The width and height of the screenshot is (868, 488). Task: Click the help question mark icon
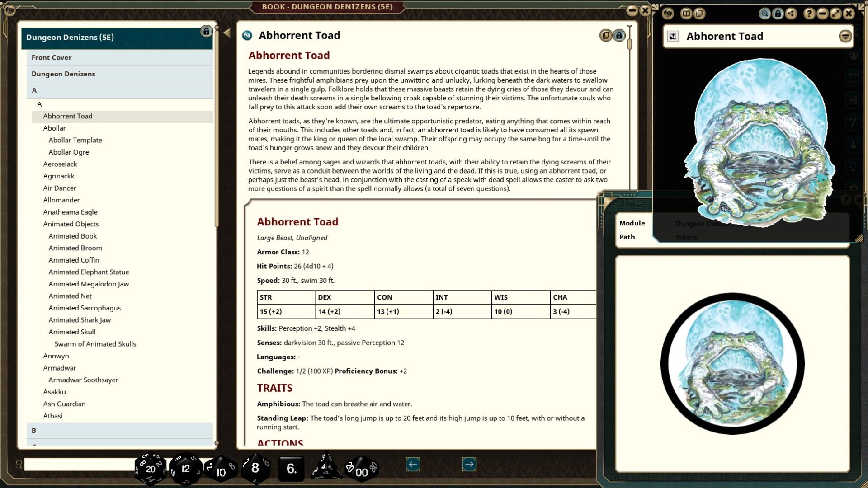[x=809, y=14]
